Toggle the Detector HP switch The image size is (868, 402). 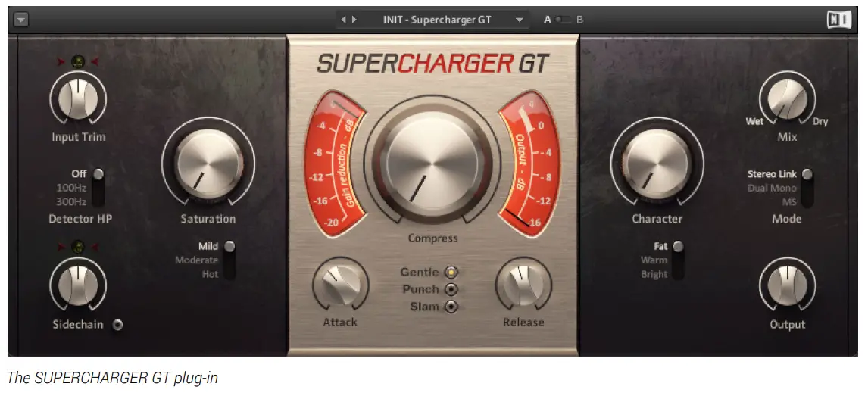point(98,188)
